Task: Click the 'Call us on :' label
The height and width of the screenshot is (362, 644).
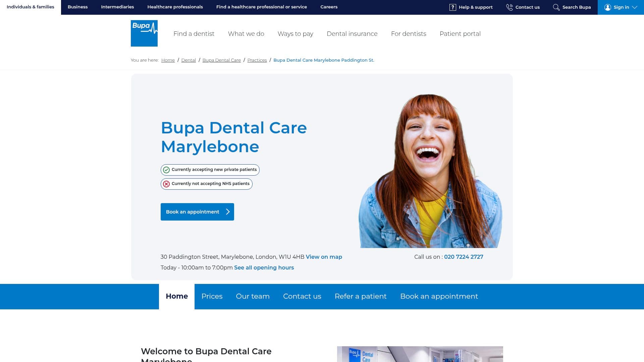Action: [428, 257]
